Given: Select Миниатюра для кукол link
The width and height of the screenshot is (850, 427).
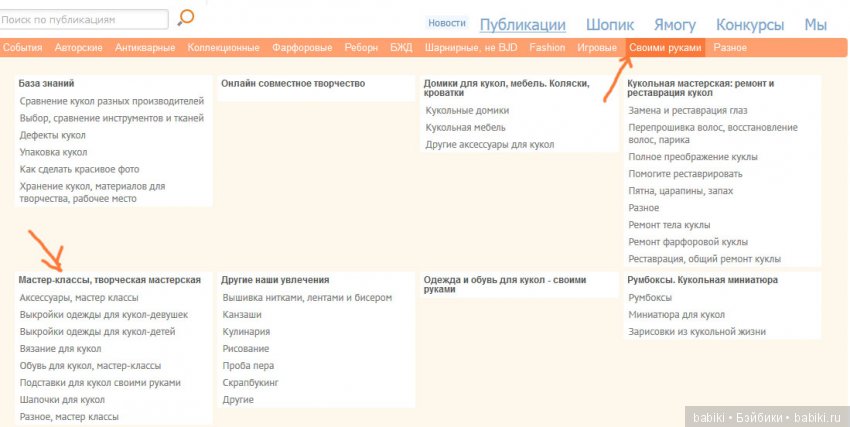Looking at the screenshot, I should click(676, 315).
